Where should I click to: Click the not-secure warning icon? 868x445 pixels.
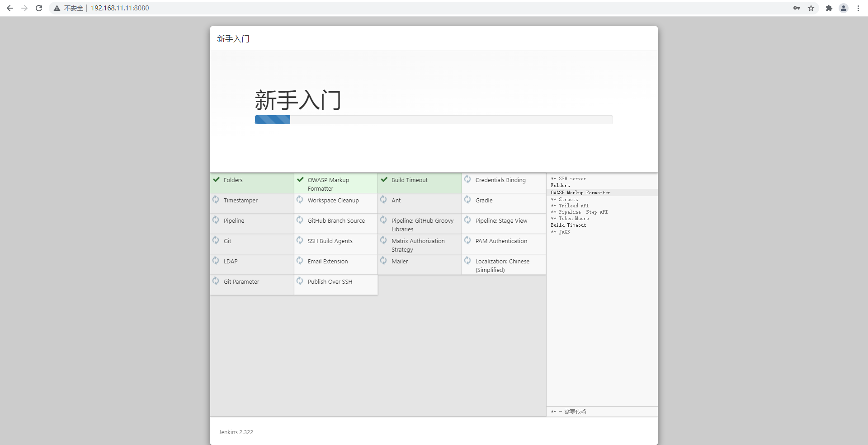point(57,8)
